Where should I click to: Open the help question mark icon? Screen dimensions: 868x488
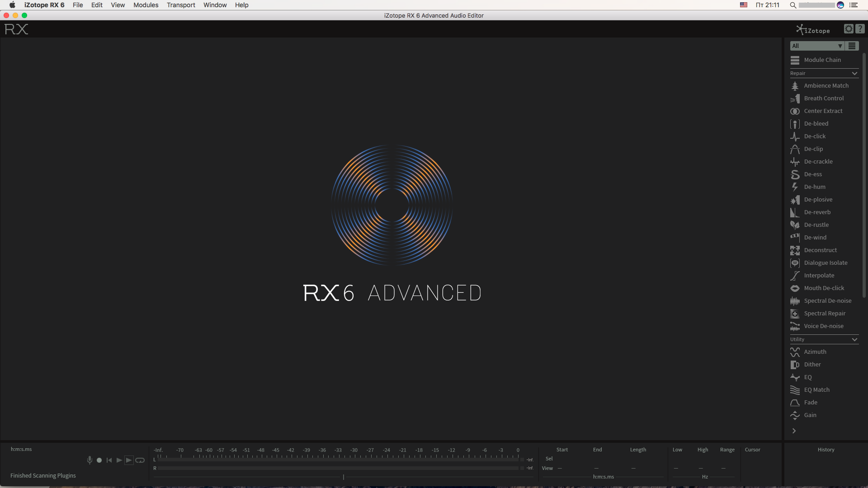coord(860,29)
